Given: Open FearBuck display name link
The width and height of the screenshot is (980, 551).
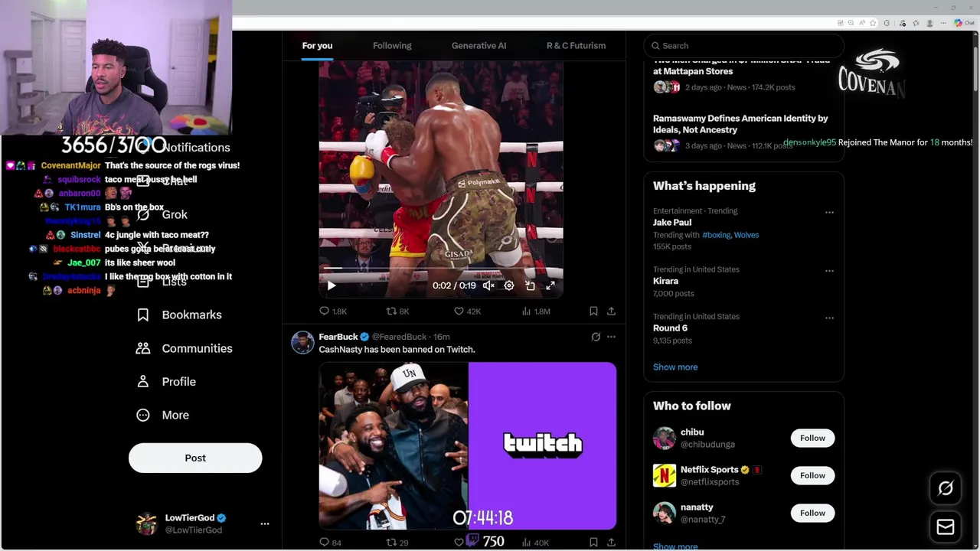Looking at the screenshot, I should point(338,337).
